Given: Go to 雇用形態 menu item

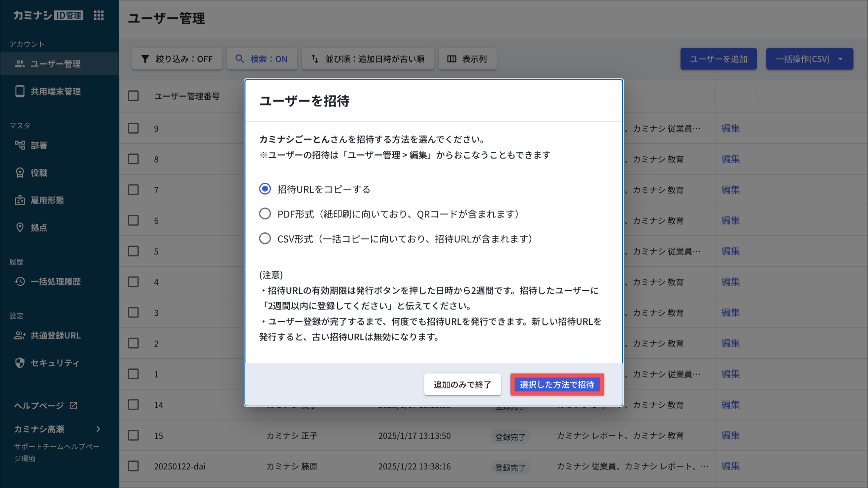Looking at the screenshot, I should coord(47,200).
